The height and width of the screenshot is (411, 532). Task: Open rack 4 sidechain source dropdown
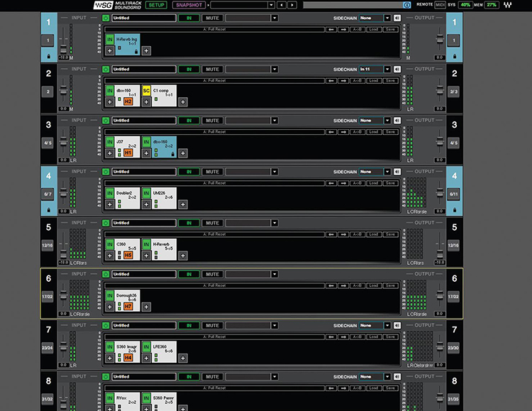click(387, 172)
